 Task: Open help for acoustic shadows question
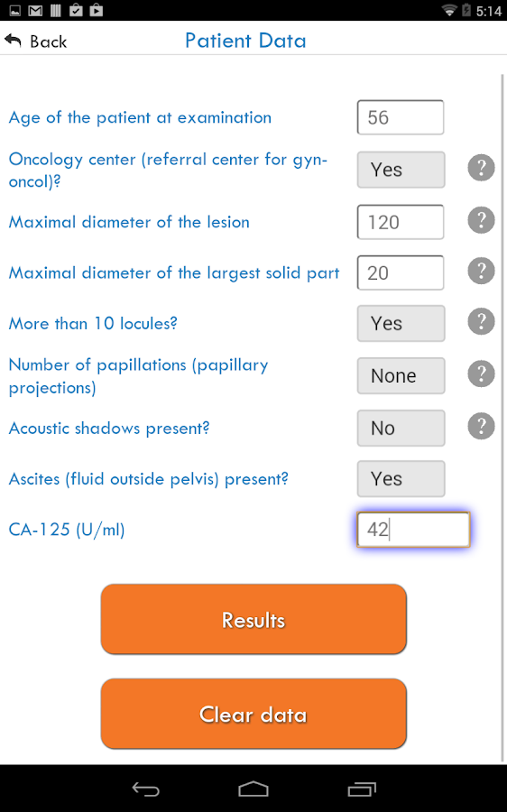481,426
